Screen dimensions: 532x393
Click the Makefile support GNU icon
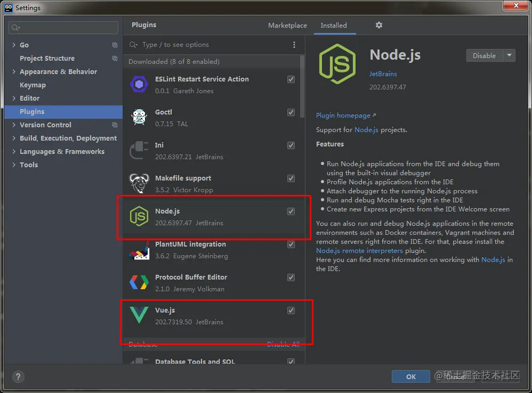point(139,183)
